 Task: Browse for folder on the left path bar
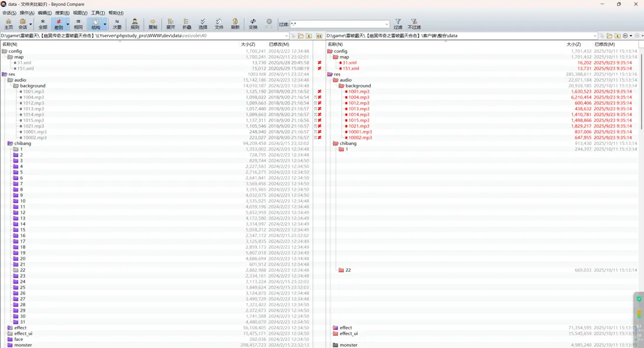(301, 36)
